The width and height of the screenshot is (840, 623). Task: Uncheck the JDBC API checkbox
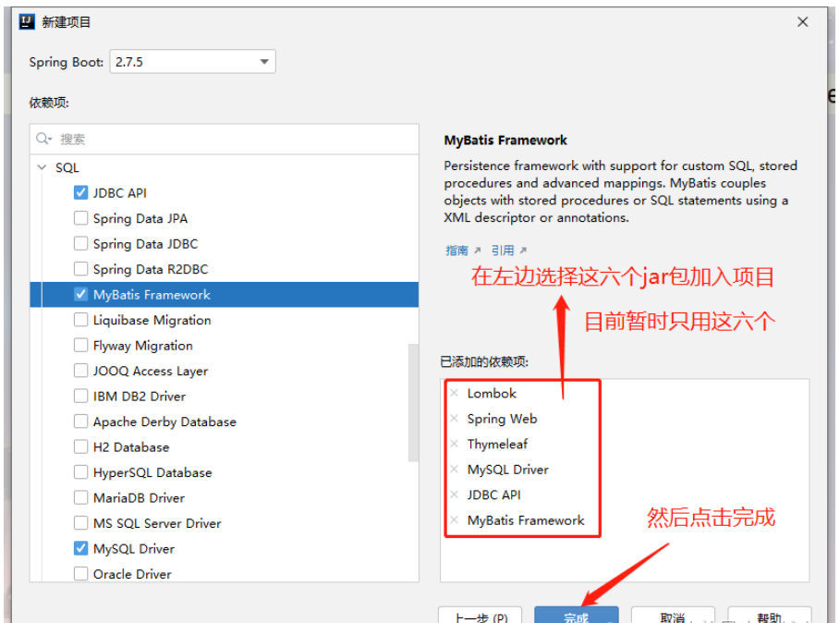coord(80,192)
